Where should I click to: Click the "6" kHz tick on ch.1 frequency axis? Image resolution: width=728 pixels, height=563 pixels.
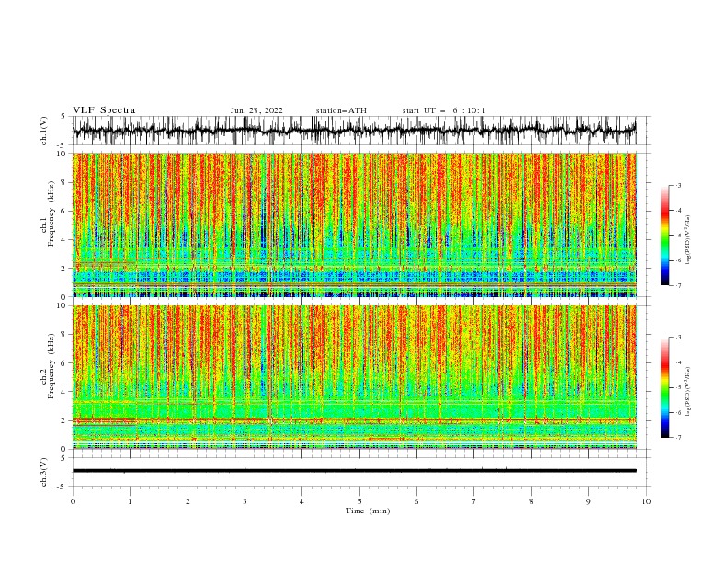click(64, 211)
